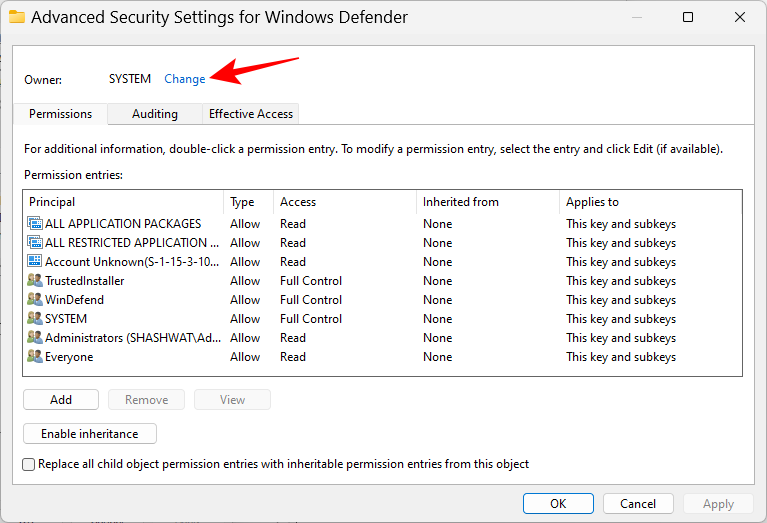Screen dimensions: 767x523
Task: Sort by the Principal column header
Action: click(52, 202)
